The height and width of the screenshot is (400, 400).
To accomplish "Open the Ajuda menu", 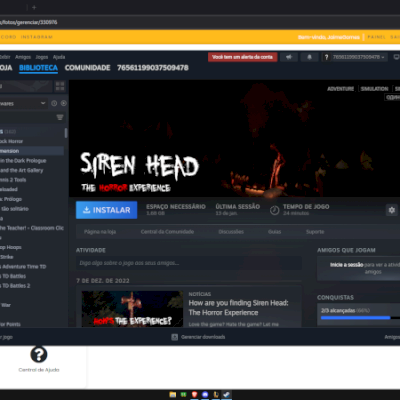I will click(59, 57).
